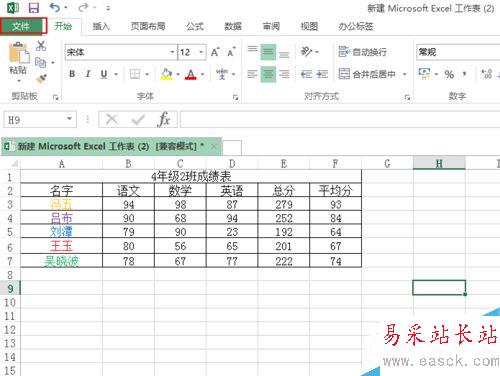Toggle Align Right
The height and width of the screenshot is (376, 500).
[284, 74]
